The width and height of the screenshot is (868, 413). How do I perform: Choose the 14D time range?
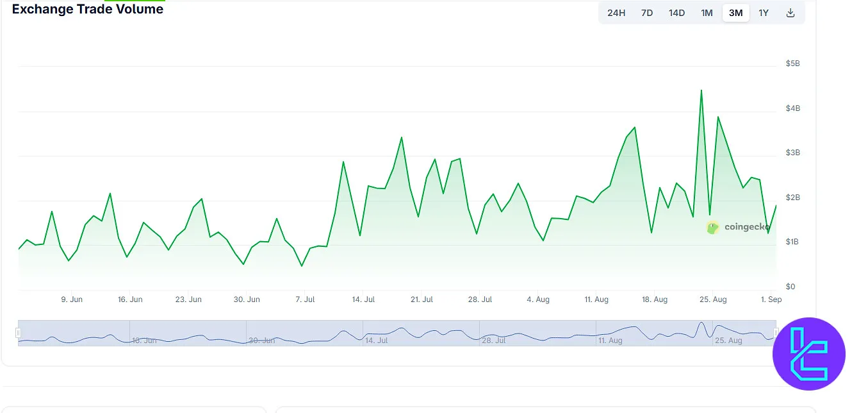point(676,13)
